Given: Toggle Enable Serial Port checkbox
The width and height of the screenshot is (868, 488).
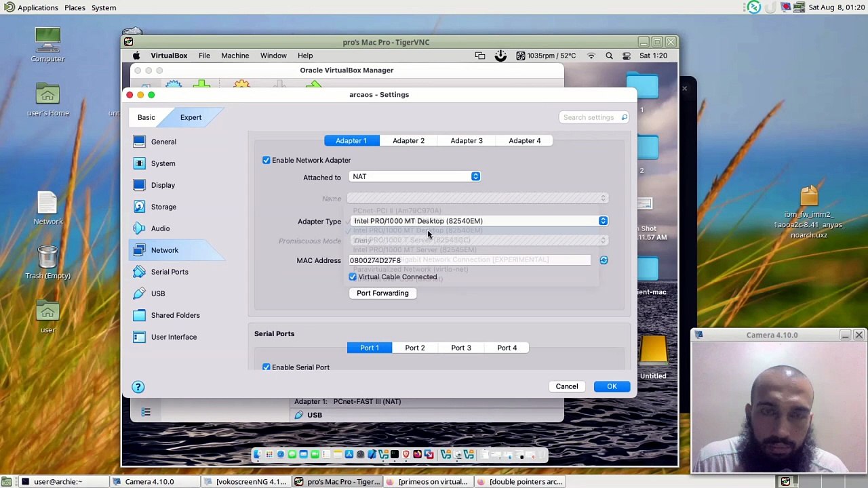Looking at the screenshot, I should pyautogui.click(x=267, y=367).
